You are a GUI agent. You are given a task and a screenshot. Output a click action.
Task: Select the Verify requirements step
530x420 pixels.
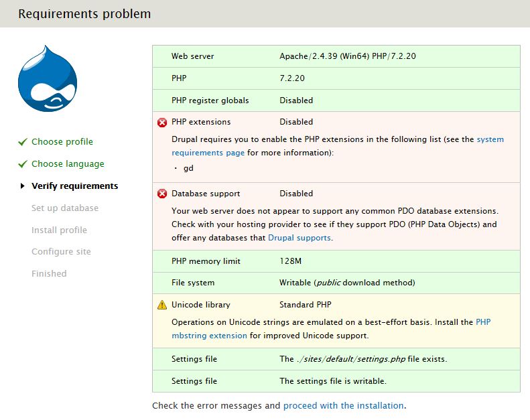coord(74,186)
